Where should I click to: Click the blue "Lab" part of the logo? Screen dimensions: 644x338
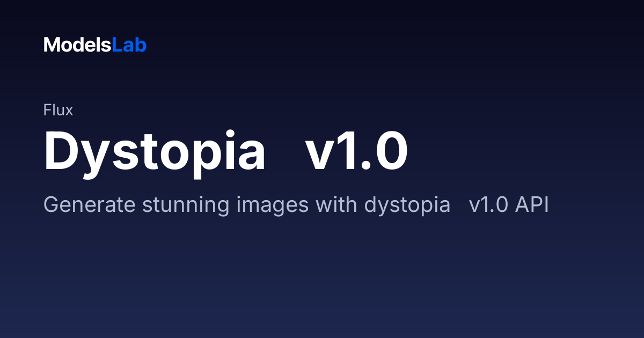[x=129, y=45]
